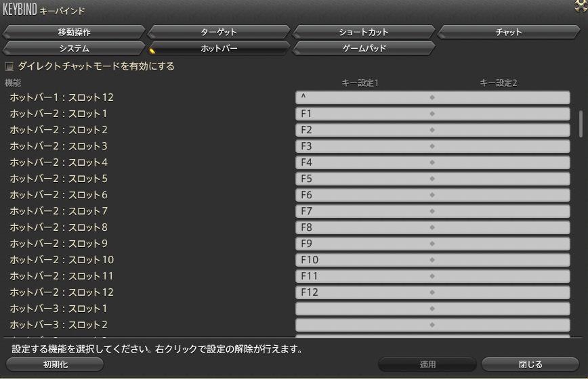Viewport: 588px width, 379px height.
Task: Select empty key setting 1 for ホットバー3 スロット1
Action: (364, 309)
